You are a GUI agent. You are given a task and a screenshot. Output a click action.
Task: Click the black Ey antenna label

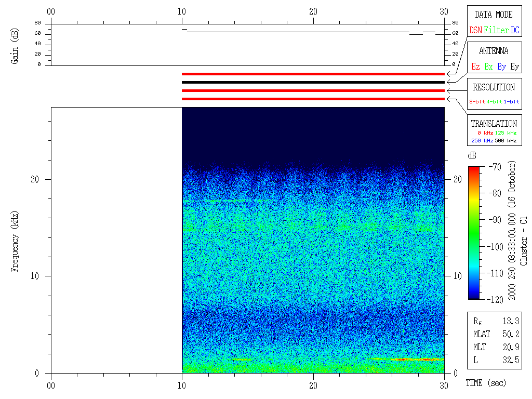tap(514, 67)
